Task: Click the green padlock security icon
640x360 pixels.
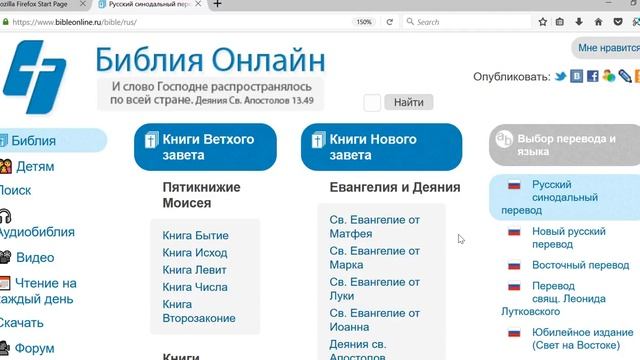Action: (5, 22)
